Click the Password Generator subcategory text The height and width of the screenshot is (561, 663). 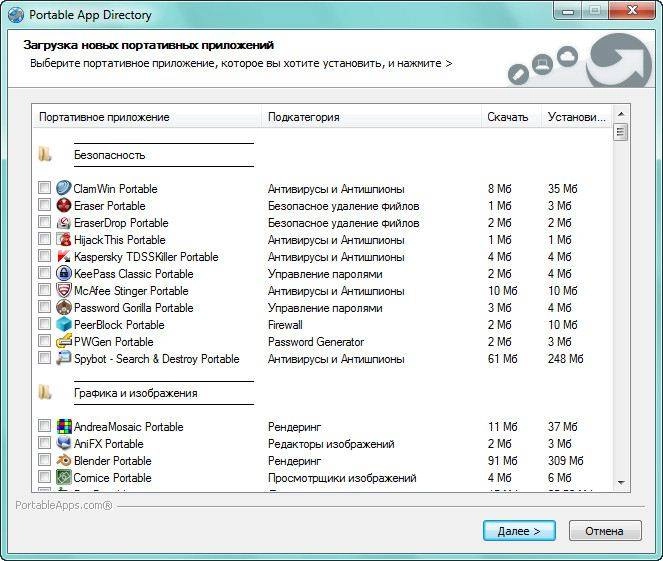tap(316, 342)
